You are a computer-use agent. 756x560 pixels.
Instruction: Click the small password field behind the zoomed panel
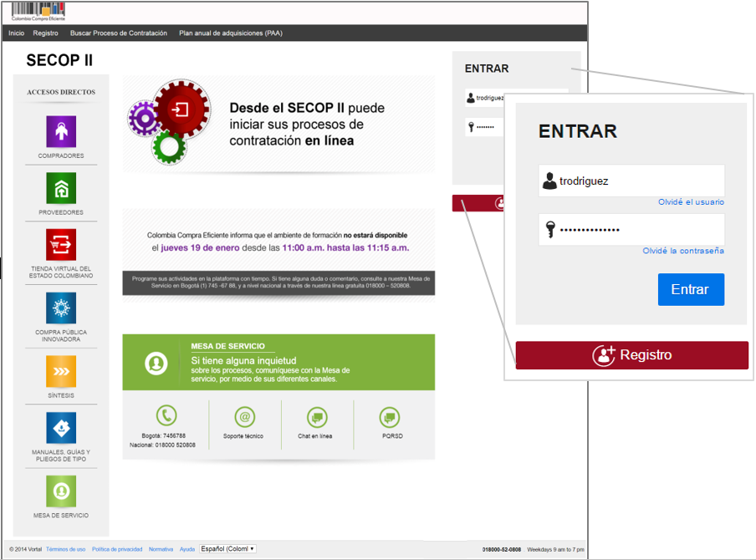[x=484, y=127]
